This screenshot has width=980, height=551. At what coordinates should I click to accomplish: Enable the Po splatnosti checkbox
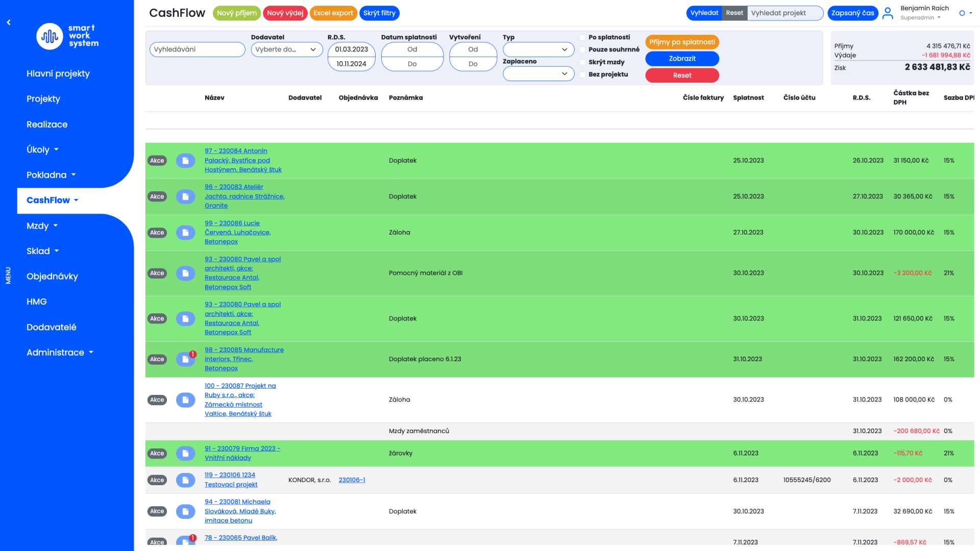[x=582, y=37]
